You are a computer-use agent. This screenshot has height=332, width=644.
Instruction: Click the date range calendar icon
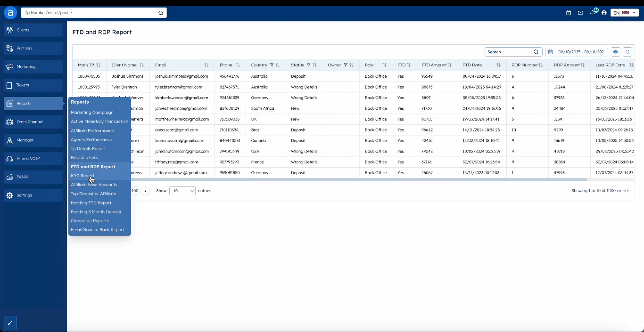click(x=550, y=52)
